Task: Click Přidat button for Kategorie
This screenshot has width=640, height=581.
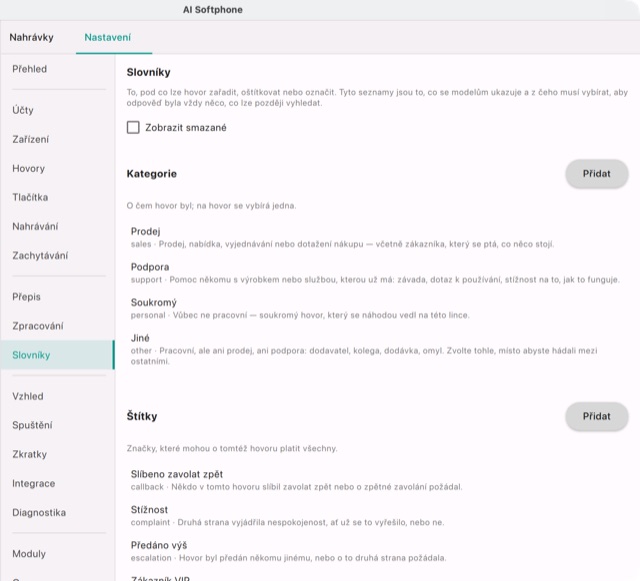Action: coord(596,174)
